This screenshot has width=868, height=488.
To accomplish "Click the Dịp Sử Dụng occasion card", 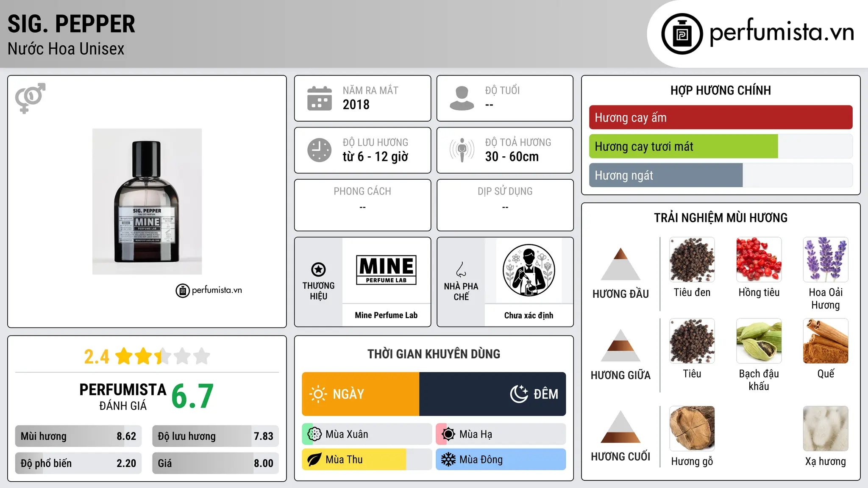I will pyautogui.click(x=505, y=205).
